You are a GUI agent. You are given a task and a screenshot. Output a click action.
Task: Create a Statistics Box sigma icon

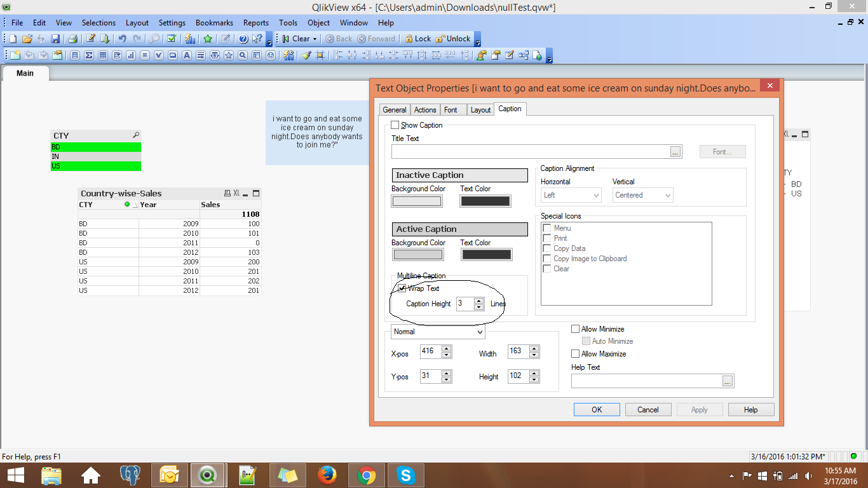tap(89, 55)
